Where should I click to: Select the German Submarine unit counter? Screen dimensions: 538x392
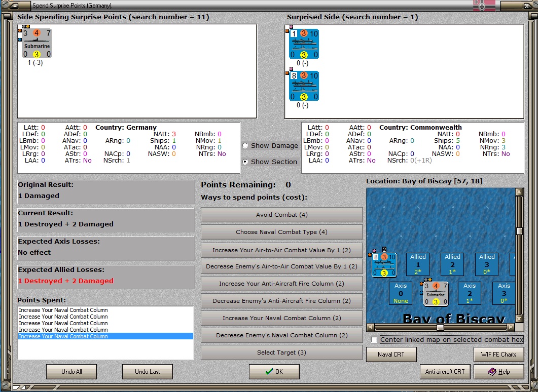[x=37, y=44]
